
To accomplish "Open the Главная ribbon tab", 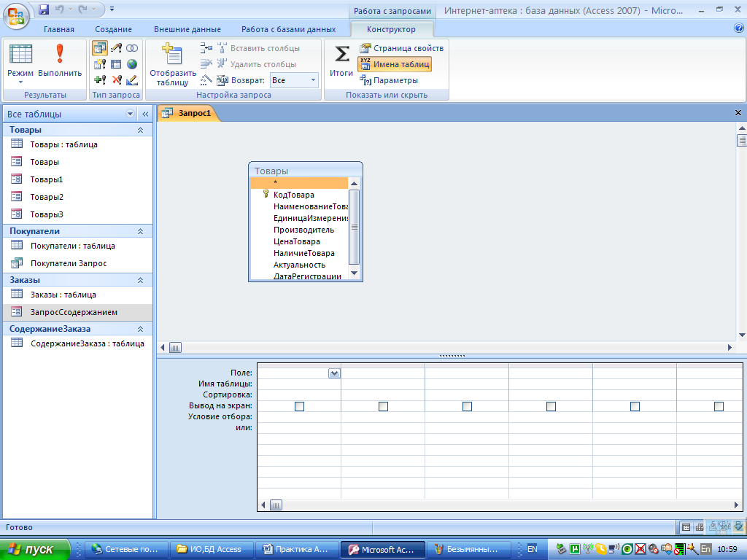I will pos(59,29).
